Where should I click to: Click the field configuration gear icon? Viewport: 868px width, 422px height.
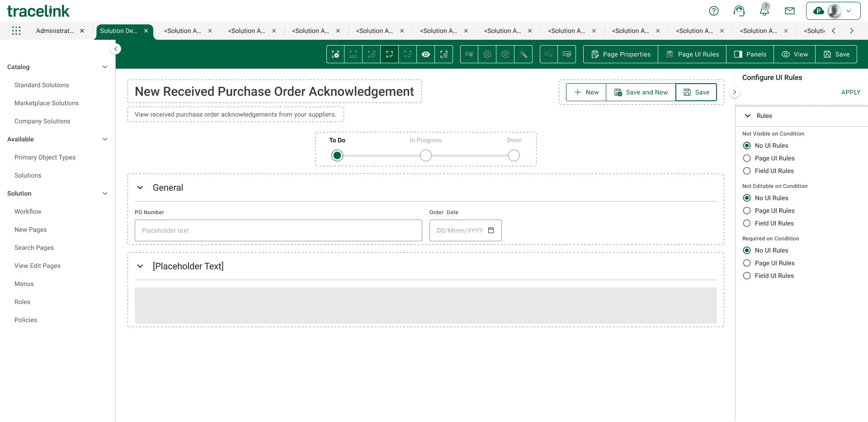[567, 54]
